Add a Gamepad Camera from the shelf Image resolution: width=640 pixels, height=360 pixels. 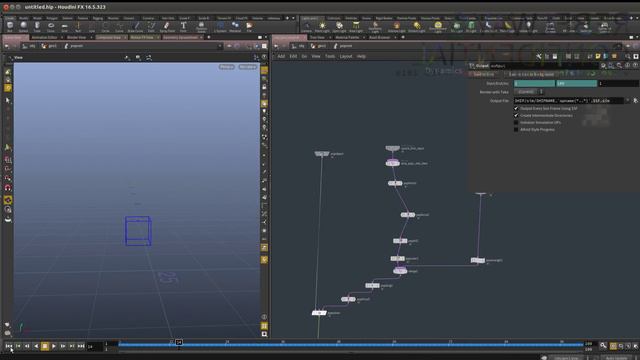coord(604,27)
